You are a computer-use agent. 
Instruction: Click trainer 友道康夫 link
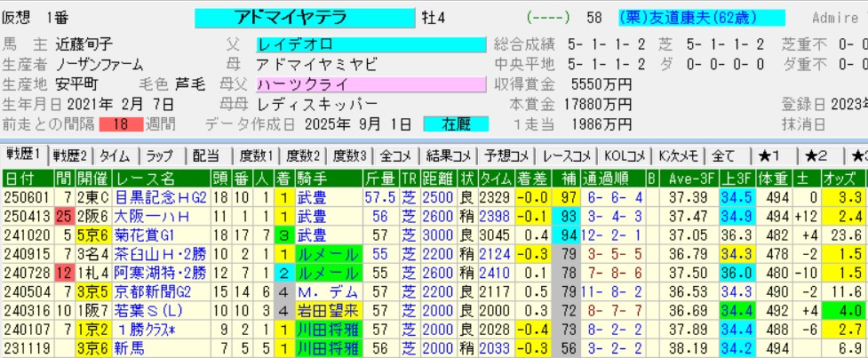point(683,18)
